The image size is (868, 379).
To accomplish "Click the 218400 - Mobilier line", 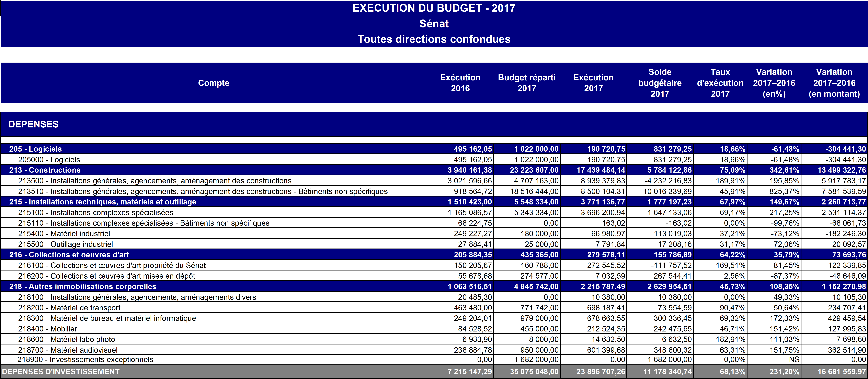I will click(x=47, y=329).
